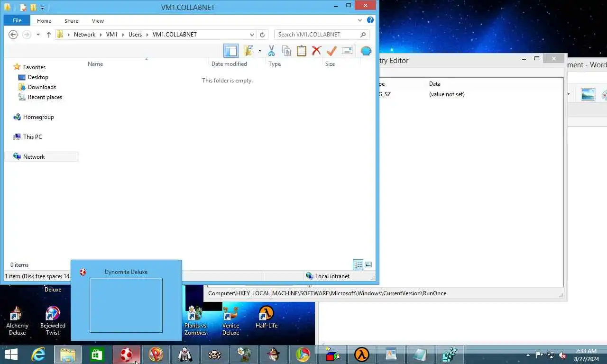Open Recent places in navigation pane
607x364 pixels.
click(x=45, y=97)
